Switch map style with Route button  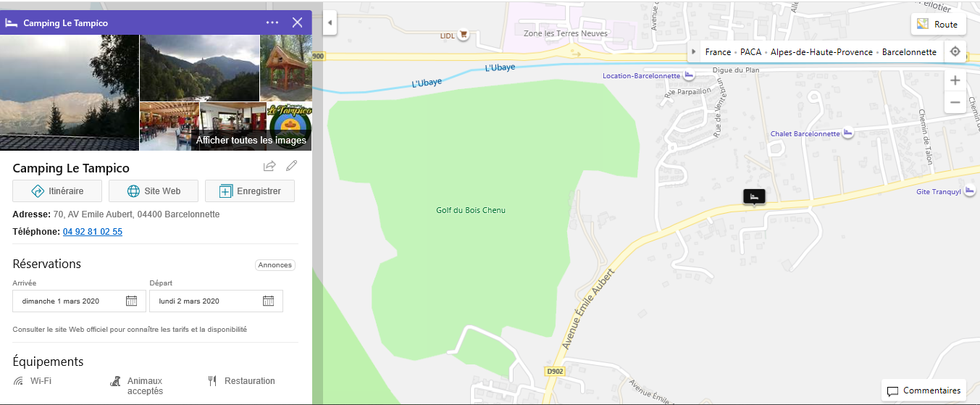point(938,24)
